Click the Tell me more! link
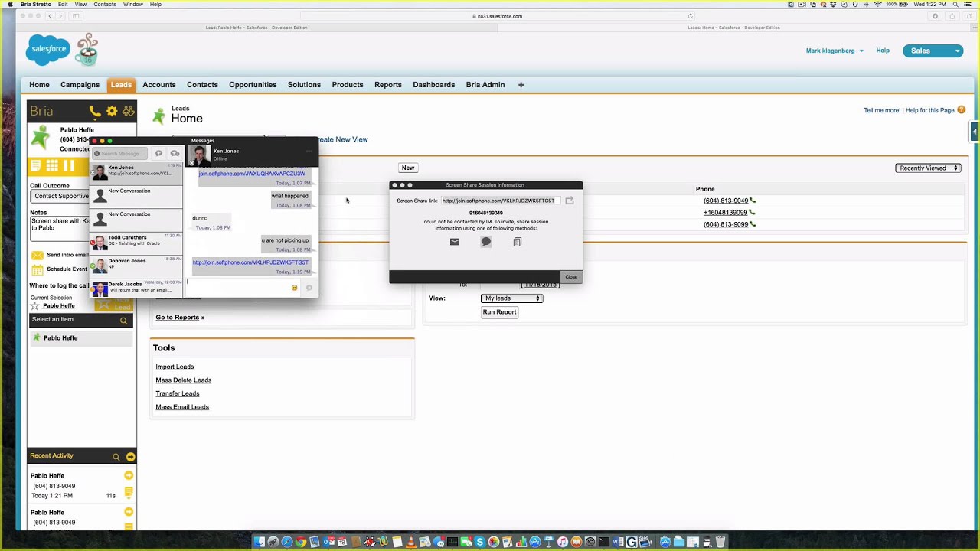The height and width of the screenshot is (551, 980). [882, 110]
